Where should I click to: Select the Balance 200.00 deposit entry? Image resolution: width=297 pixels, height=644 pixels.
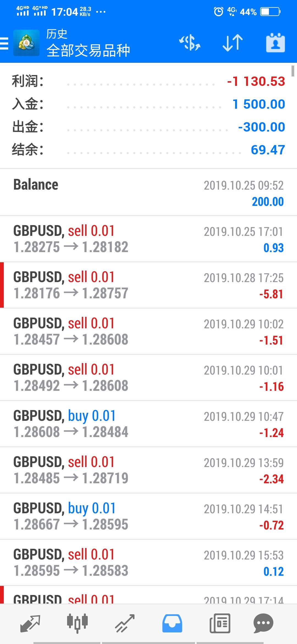pos(148,192)
